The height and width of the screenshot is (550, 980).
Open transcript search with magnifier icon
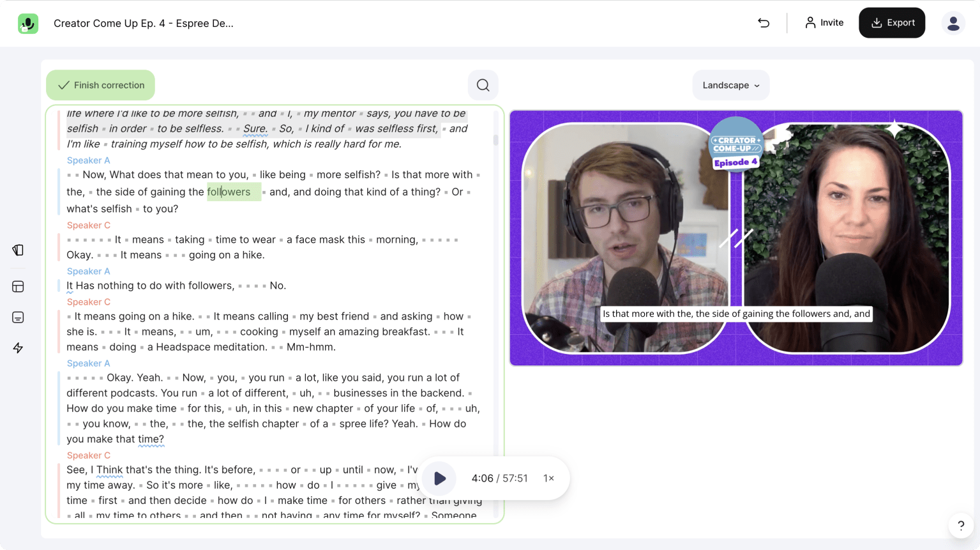[483, 85]
